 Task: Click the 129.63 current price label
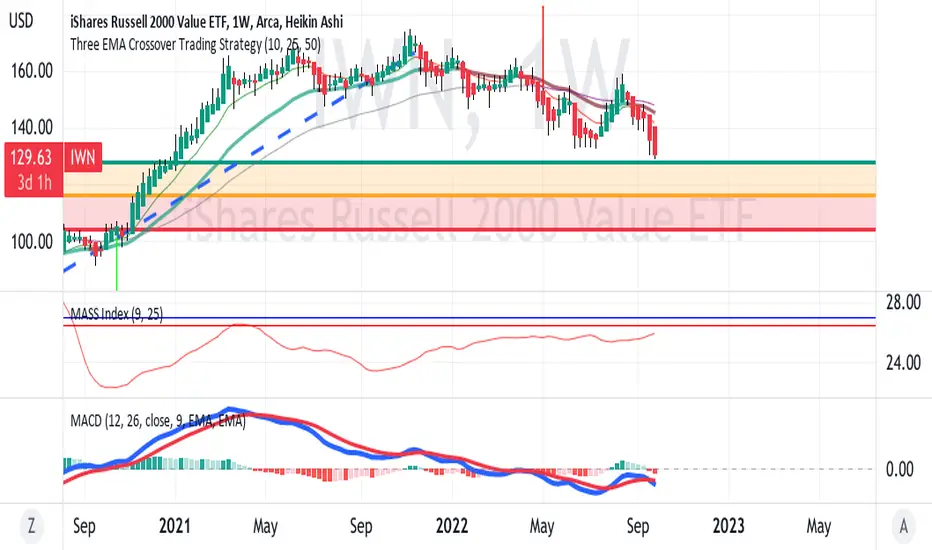[32, 158]
